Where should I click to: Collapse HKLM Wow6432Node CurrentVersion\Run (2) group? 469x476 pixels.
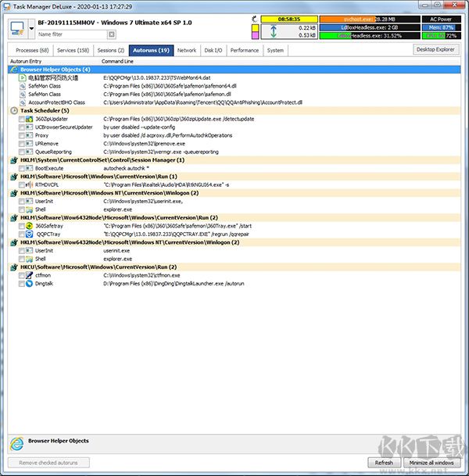(234, 217)
